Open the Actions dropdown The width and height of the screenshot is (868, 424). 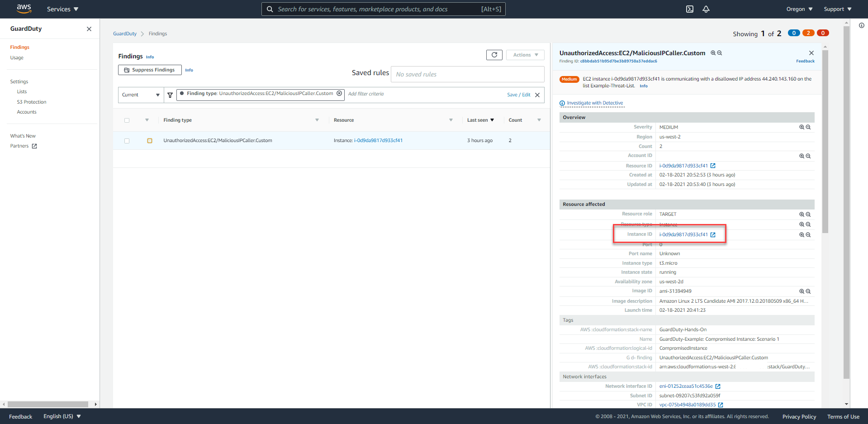pyautogui.click(x=525, y=55)
